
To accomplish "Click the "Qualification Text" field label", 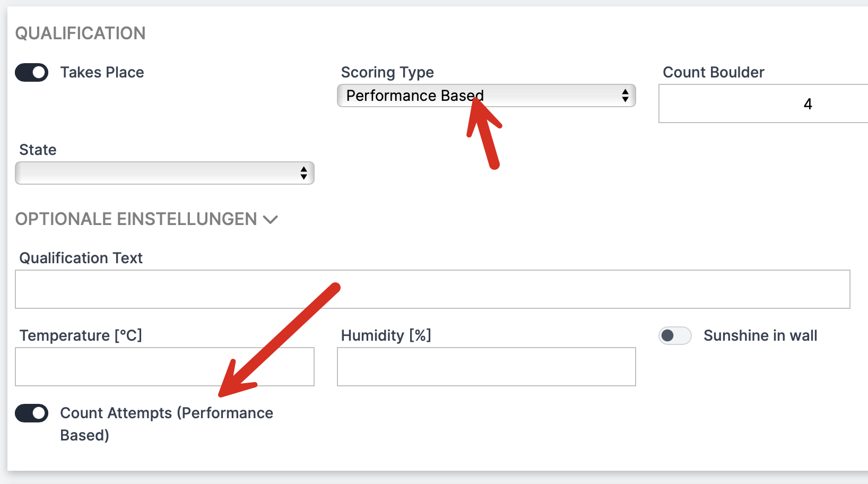I will point(81,258).
